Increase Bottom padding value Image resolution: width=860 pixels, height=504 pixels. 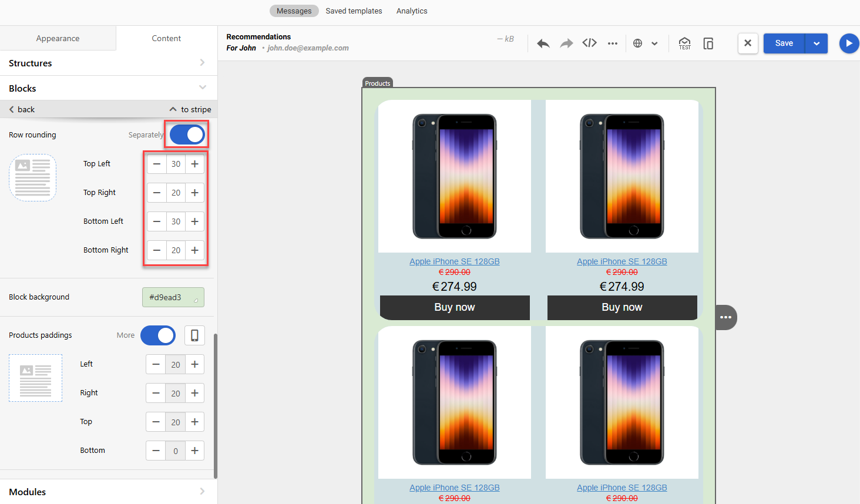click(195, 451)
